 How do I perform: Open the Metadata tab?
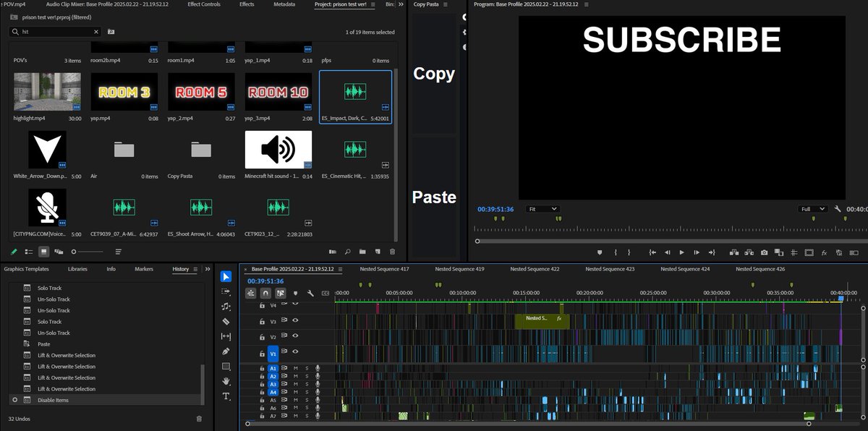284,4
